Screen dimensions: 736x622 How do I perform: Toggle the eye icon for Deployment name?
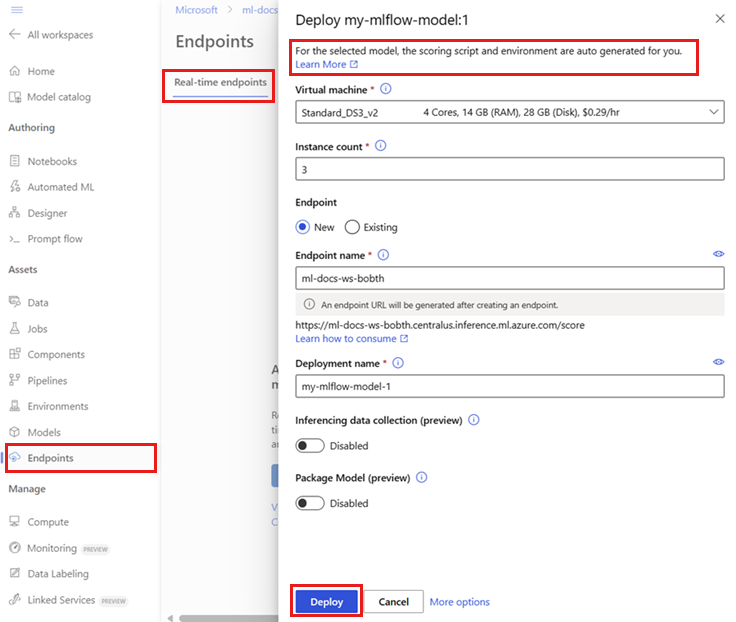718,362
